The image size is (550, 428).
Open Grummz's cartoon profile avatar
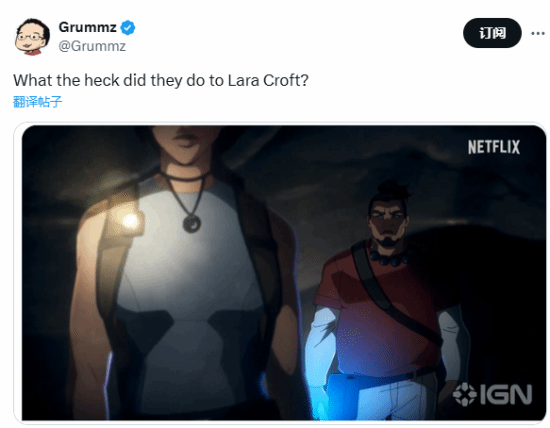[32, 36]
